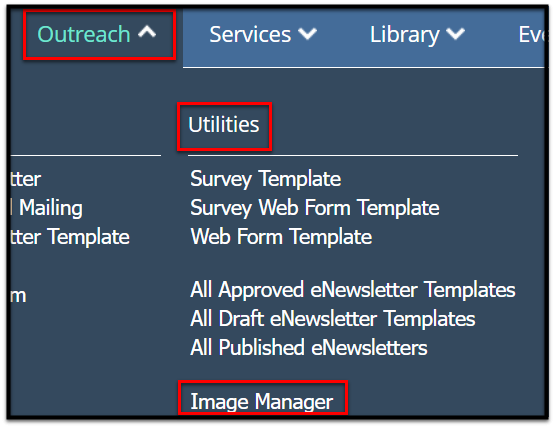Expand the Library chevron arrow
The width and height of the screenshot is (555, 428).
pos(455,34)
